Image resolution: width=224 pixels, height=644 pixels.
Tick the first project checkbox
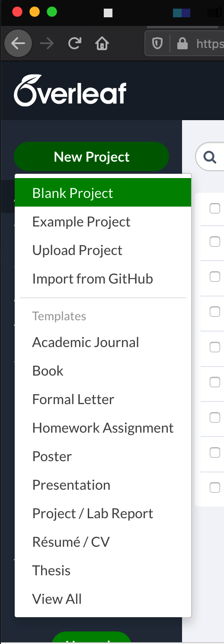[x=215, y=208]
